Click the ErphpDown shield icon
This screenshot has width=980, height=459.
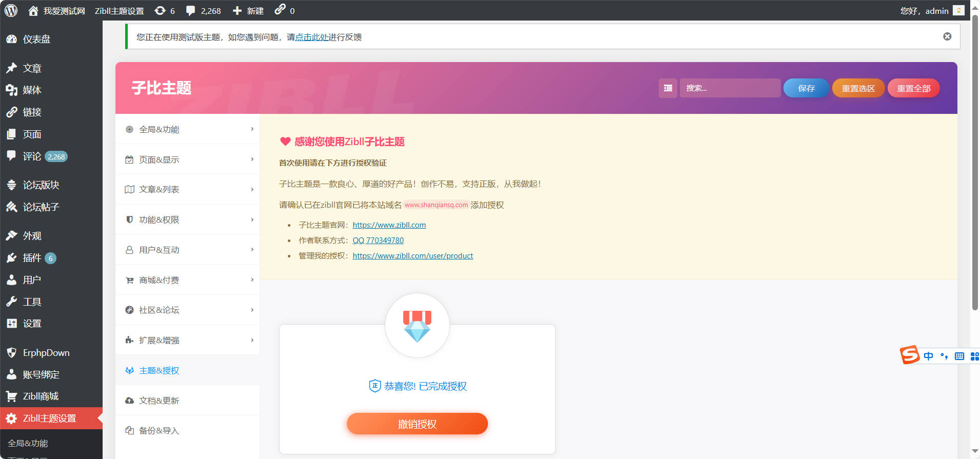click(11, 352)
